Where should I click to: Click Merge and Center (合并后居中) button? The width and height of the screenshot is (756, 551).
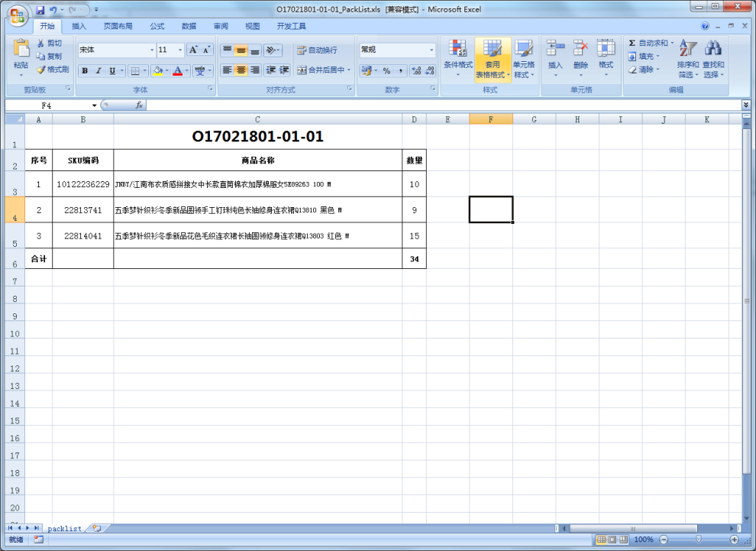[324, 70]
